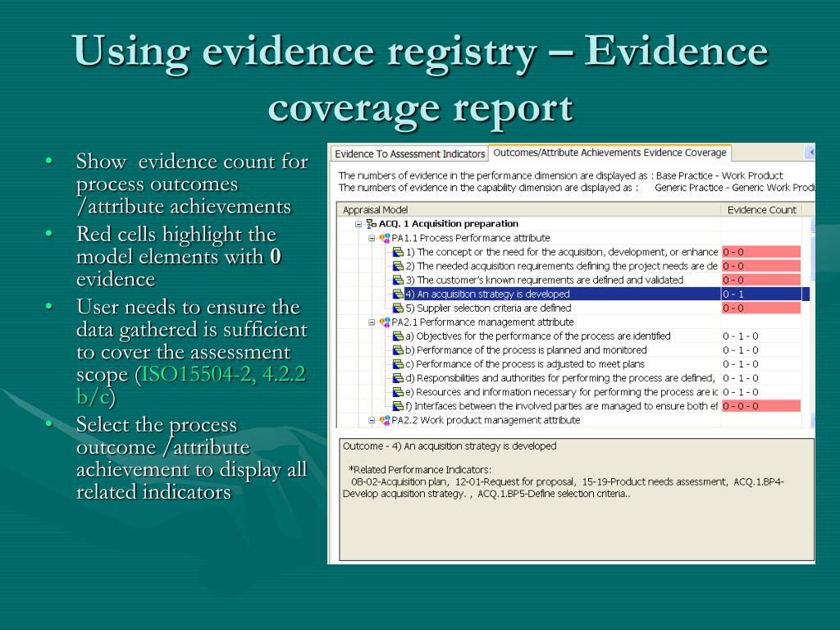Select ACQ. 1 Acquisition preparation label
Image resolution: width=840 pixels, height=630 pixels.
coord(449,224)
